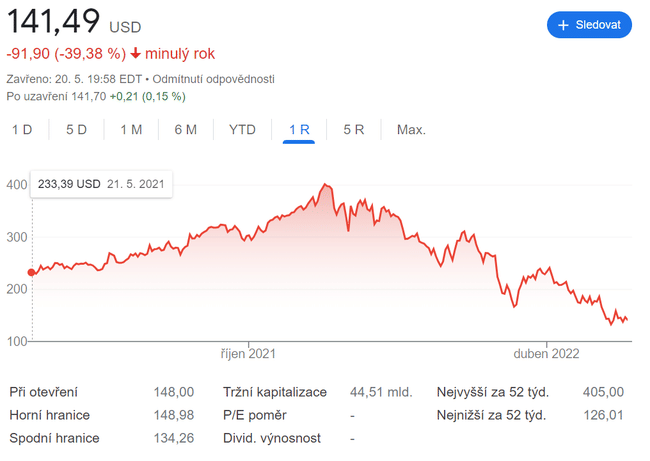The width and height of the screenshot is (650, 461).
Task: Click the chart peak near 400
Action: pos(326,186)
